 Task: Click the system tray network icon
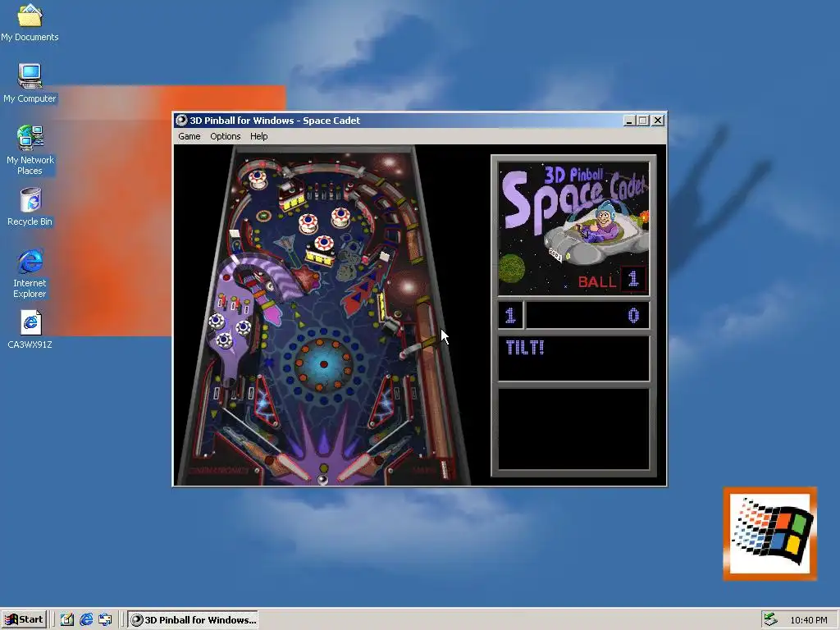click(770, 620)
